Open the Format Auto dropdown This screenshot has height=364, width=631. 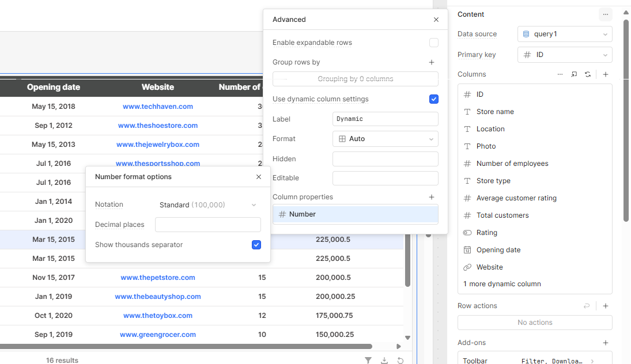click(385, 139)
